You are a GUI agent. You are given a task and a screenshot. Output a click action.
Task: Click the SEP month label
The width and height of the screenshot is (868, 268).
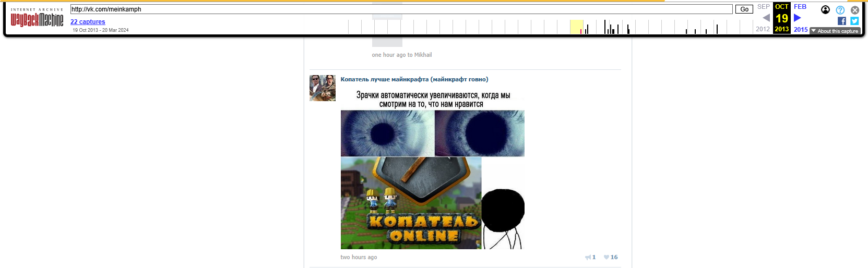763,7
